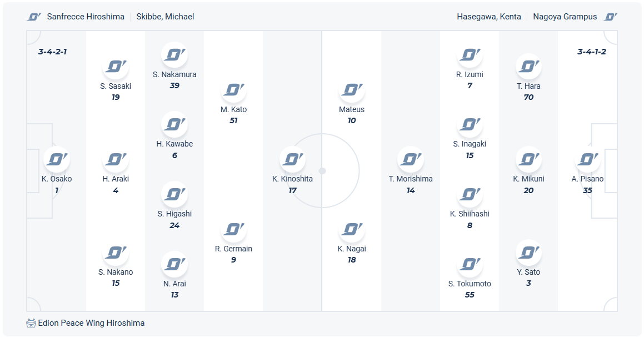Viewport: 644px width, 338px height.
Task: Open Sanfrecce Hiroshima team link
Action: click(86, 17)
